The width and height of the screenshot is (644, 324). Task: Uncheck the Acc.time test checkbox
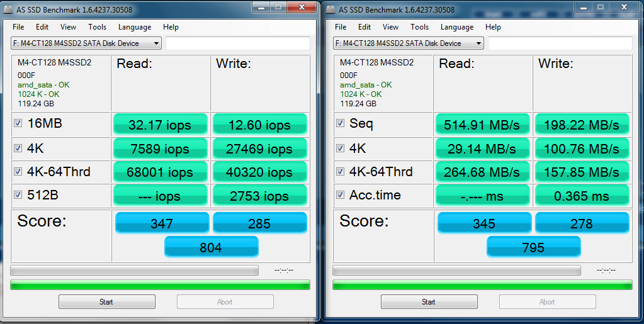pos(340,195)
